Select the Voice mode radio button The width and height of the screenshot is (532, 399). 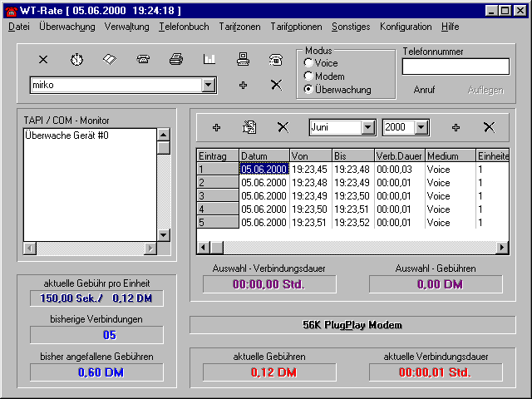point(309,62)
